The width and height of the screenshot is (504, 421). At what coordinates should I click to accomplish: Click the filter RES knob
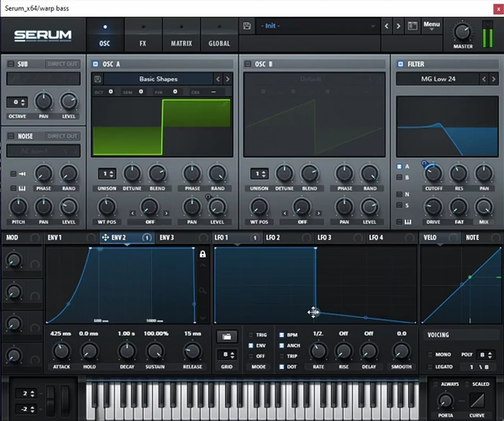pyautogui.click(x=459, y=173)
